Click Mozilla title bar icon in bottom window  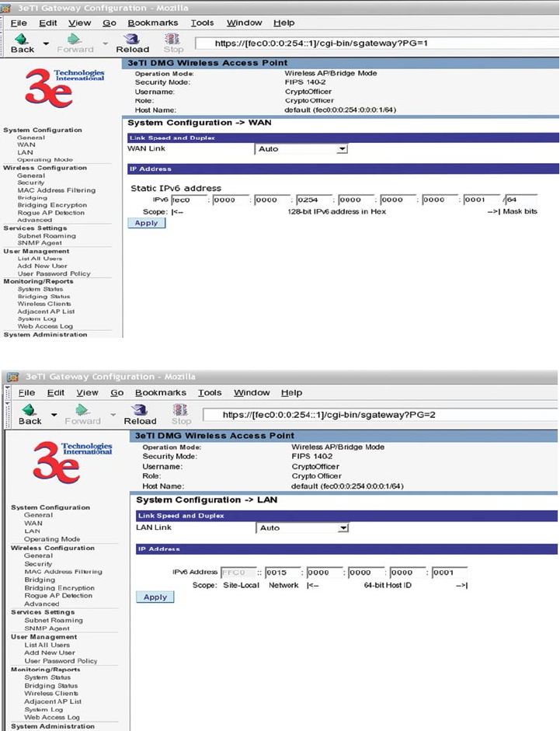click(x=13, y=377)
